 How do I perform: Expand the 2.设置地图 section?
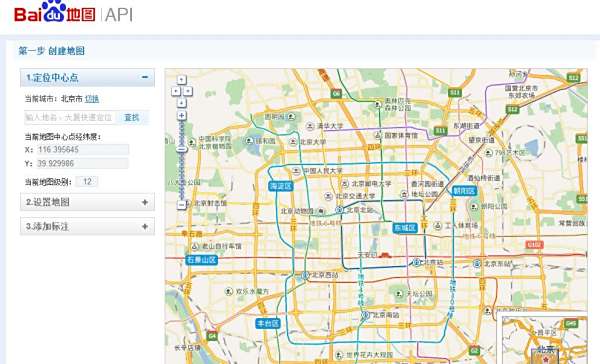(x=87, y=202)
